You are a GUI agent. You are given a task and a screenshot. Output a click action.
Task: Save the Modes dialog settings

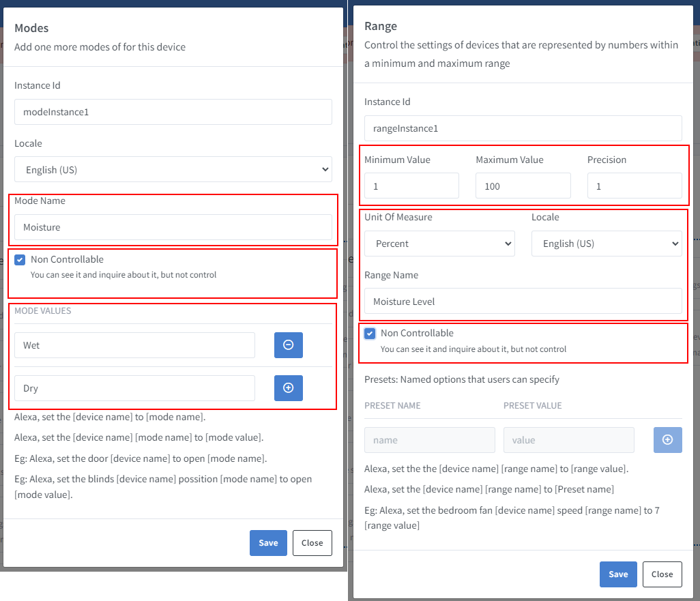point(268,543)
